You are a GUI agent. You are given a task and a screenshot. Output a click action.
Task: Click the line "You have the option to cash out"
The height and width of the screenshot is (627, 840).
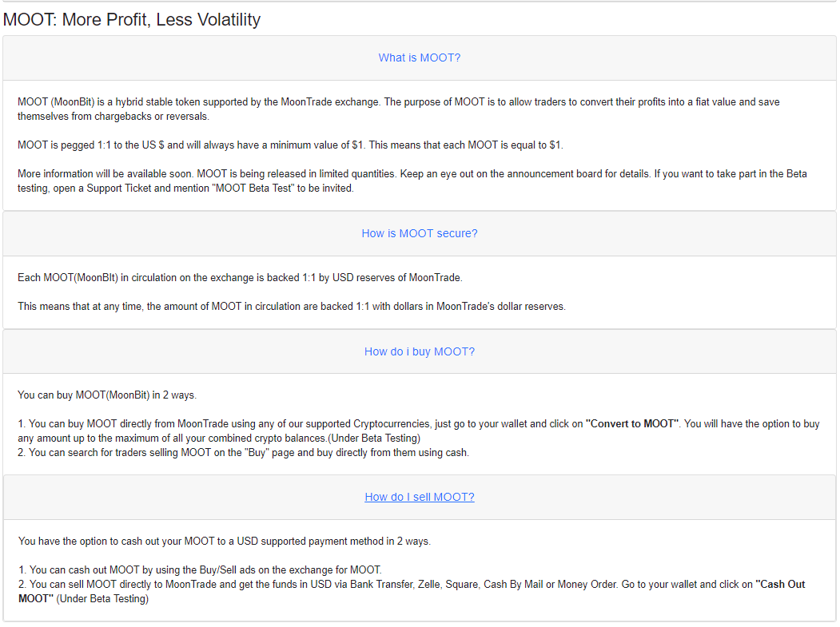pyautogui.click(x=225, y=541)
